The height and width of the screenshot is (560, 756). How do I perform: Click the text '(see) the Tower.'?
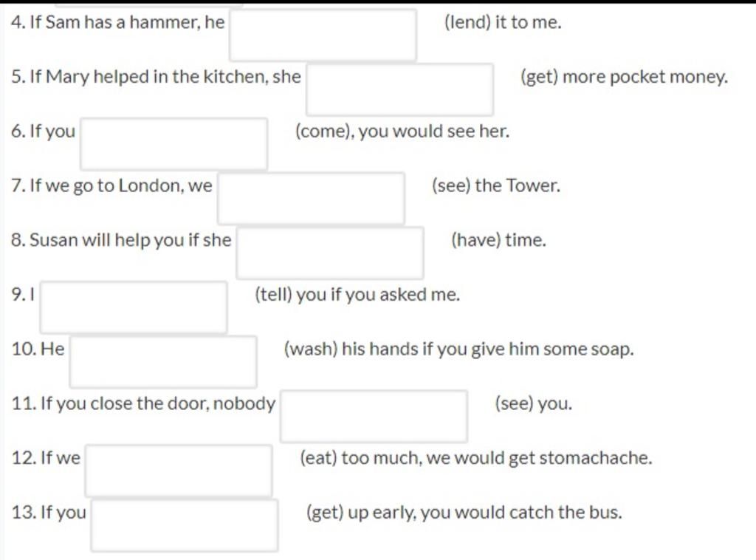[496, 185]
